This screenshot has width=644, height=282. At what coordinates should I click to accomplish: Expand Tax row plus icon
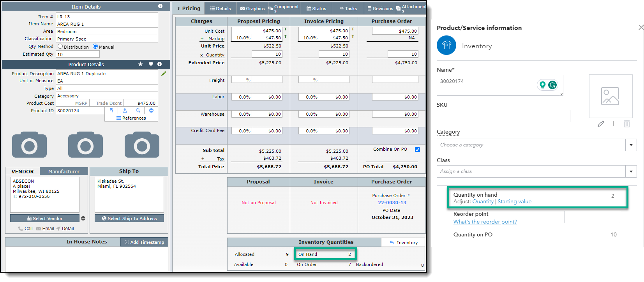pyautogui.click(x=203, y=159)
